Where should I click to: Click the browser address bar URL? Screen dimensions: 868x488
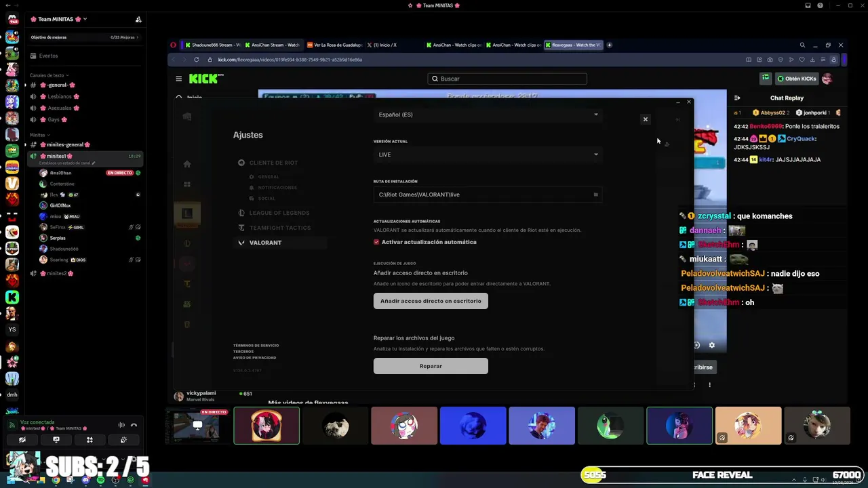tap(290, 60)
